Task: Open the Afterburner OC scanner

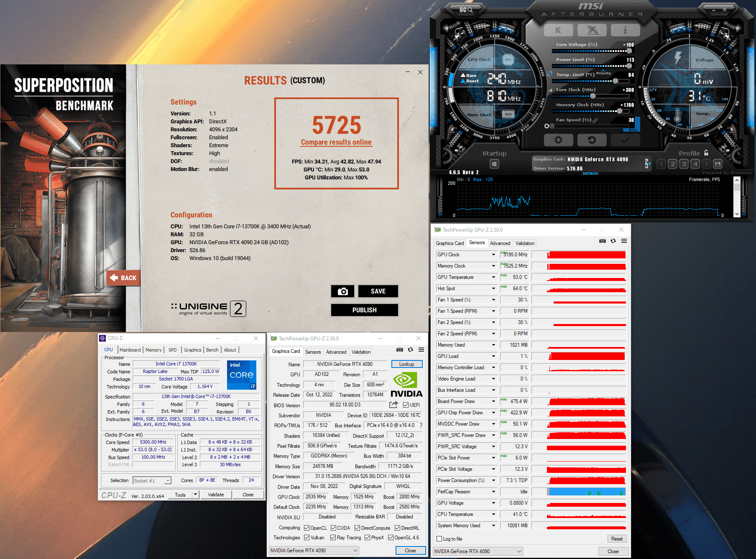Action: tap(466, 10)
